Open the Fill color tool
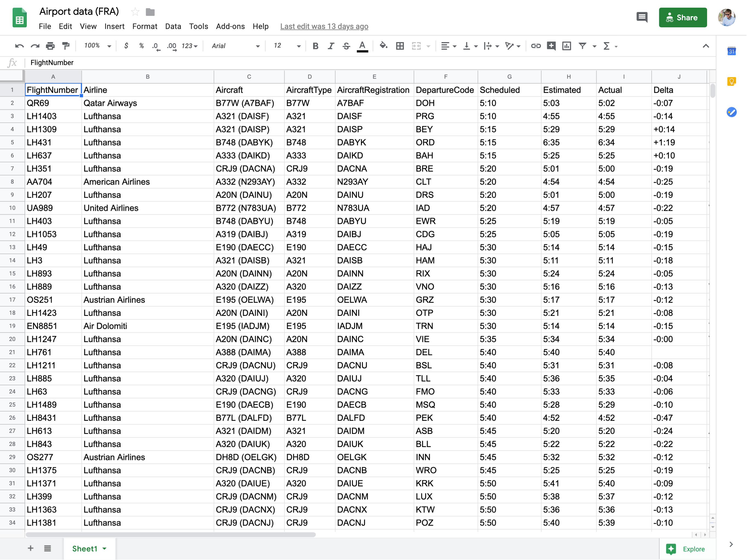The width and height of the screenshot is (747, 560). [384, 46]
